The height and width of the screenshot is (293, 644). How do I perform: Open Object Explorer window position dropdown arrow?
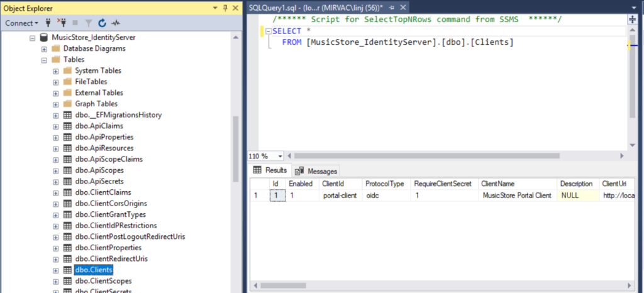click(215, 8)
